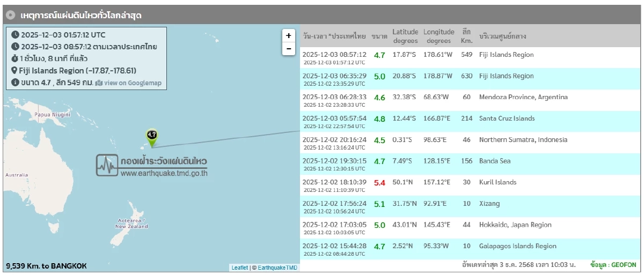
Task: Click the Banda Sea earthquake entry
Action: pyautogui.click(x=494, y=161)
